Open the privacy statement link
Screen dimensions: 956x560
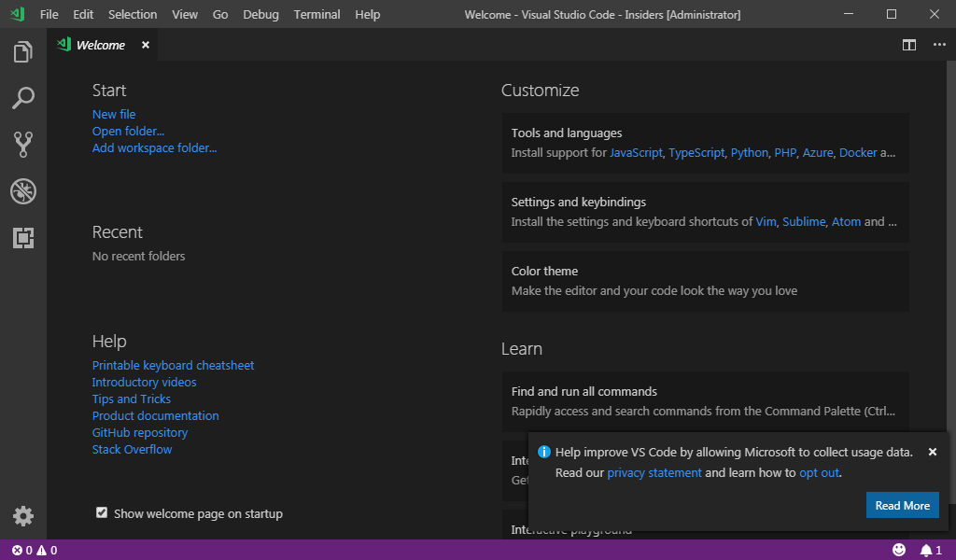click(654, 472)
